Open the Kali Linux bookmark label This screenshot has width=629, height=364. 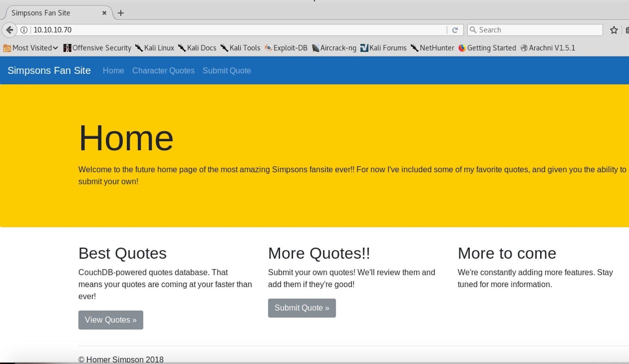(159, 48)
